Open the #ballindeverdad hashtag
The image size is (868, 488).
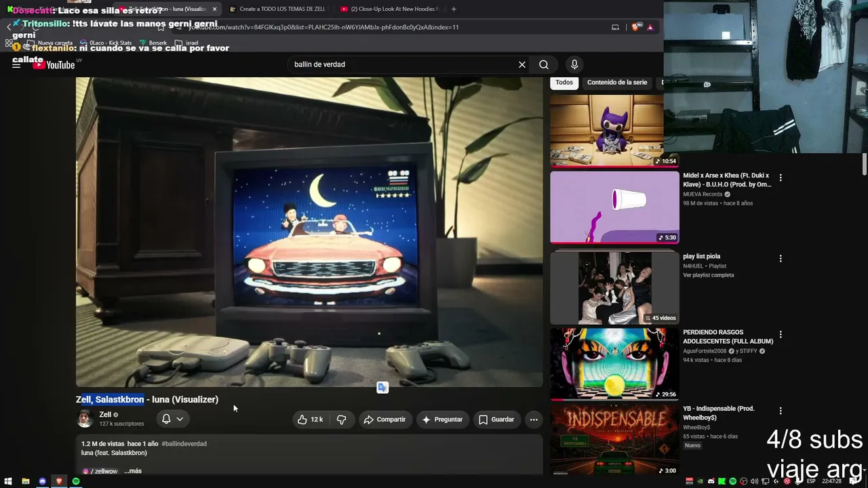(184, 444)
